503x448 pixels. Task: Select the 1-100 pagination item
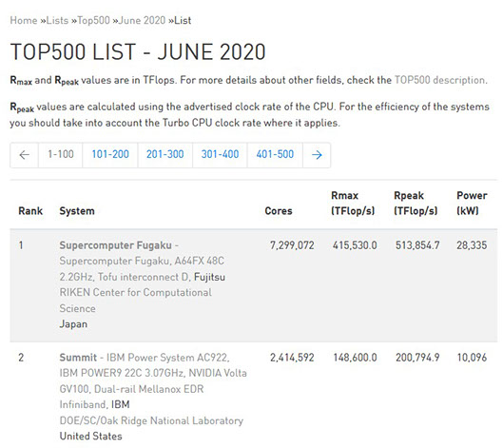[60, 155]
